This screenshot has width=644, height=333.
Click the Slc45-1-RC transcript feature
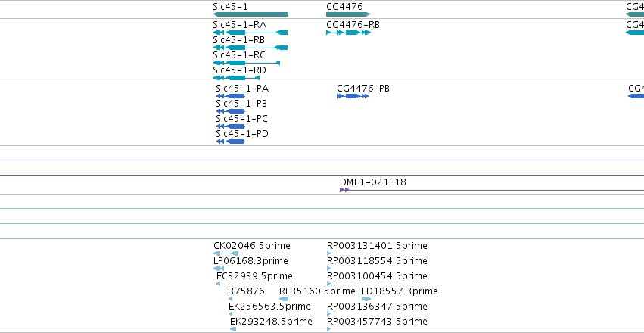point(247,63)
